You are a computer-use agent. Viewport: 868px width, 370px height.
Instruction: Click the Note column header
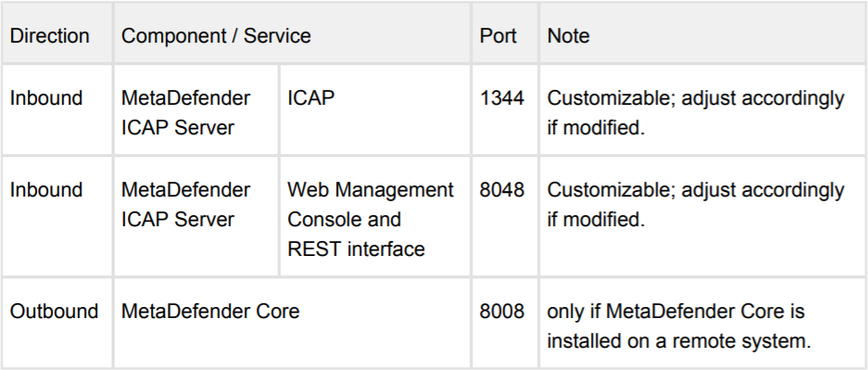[x=703, y=33]
